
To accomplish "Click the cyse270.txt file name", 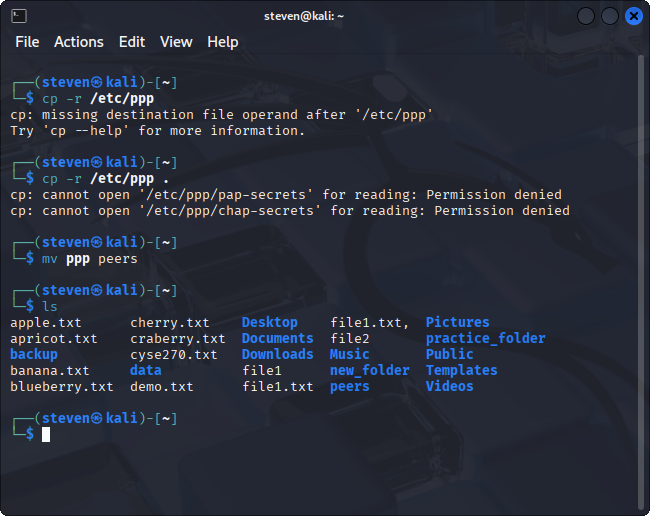I will pos(173,355).
